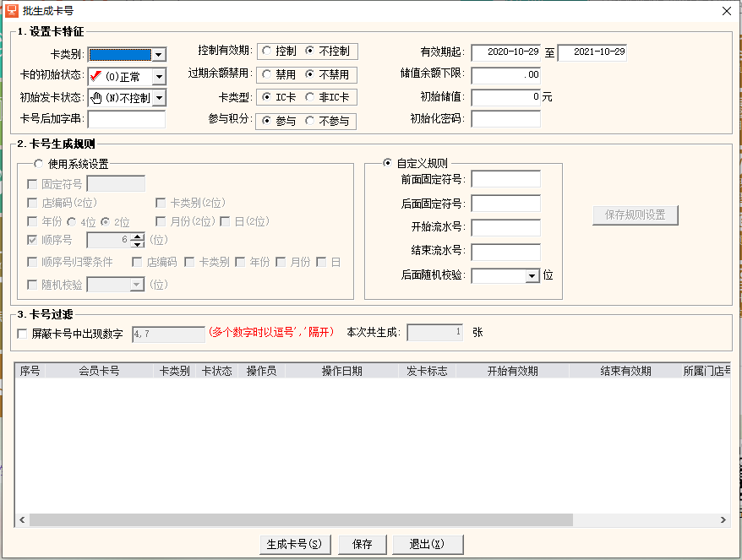Select the 4位 year radio
742x560 pixels.
pos(72,221)
